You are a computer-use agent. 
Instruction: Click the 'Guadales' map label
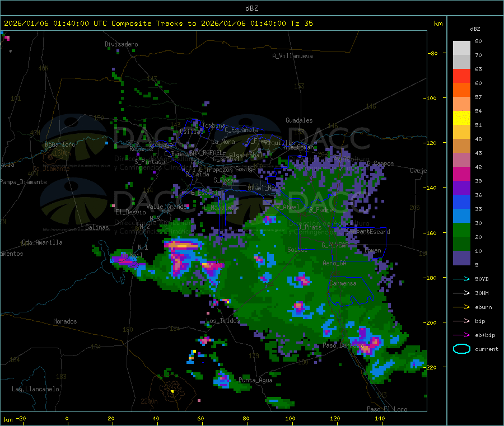pos(299,120)
